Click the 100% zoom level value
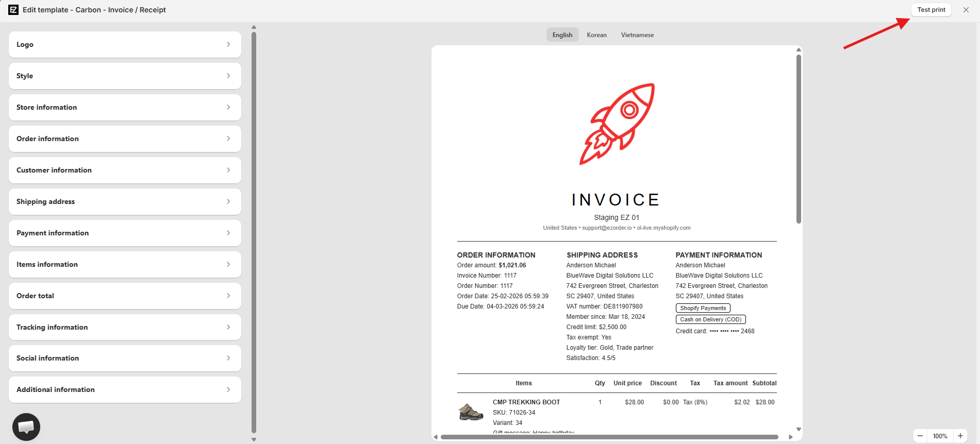 pyautogui.click(x=940, y=436)
